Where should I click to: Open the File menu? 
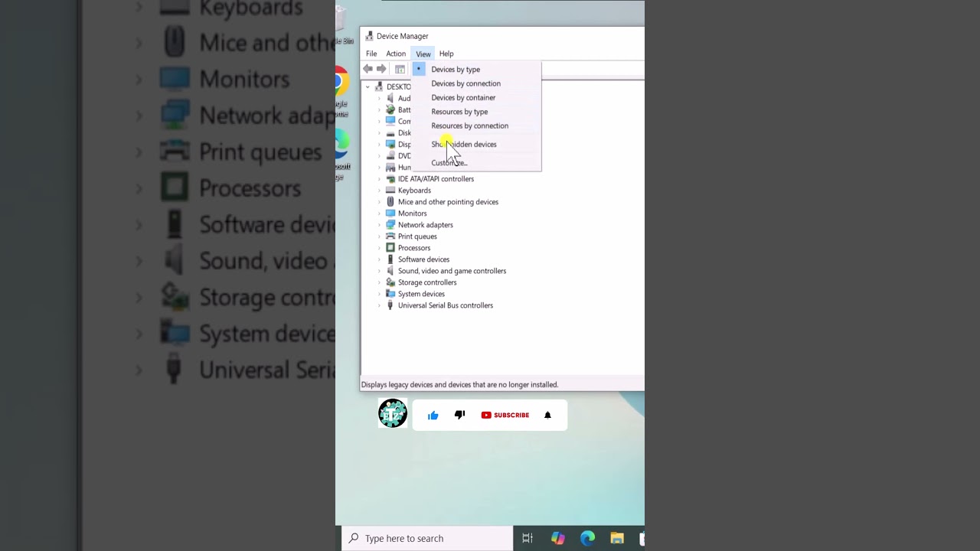pyautogui.click(x=371, y=54)
